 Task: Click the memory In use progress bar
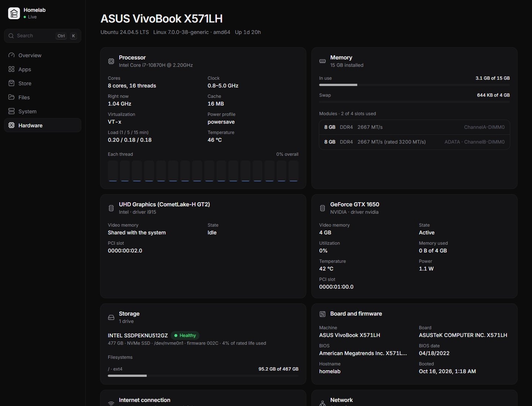415,85
